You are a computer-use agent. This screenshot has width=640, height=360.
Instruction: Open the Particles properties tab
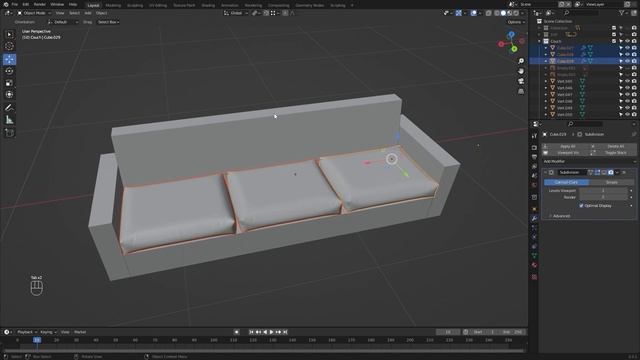pos(534,228)
